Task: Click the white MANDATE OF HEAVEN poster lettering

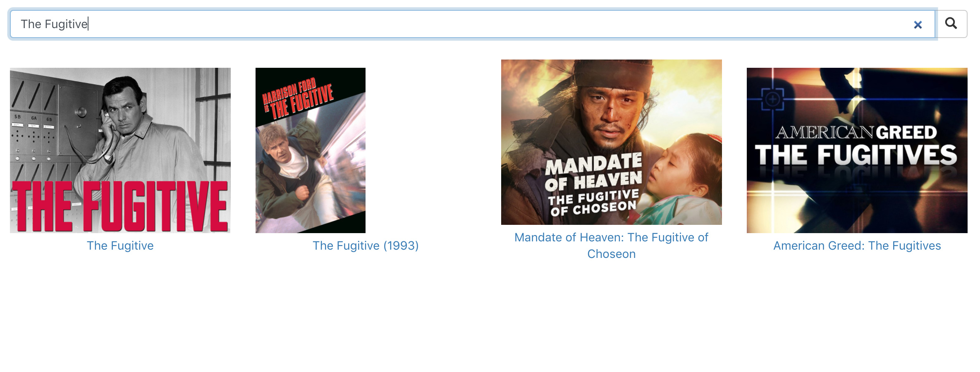Action: pyautogui.click(x=594, y=172)
